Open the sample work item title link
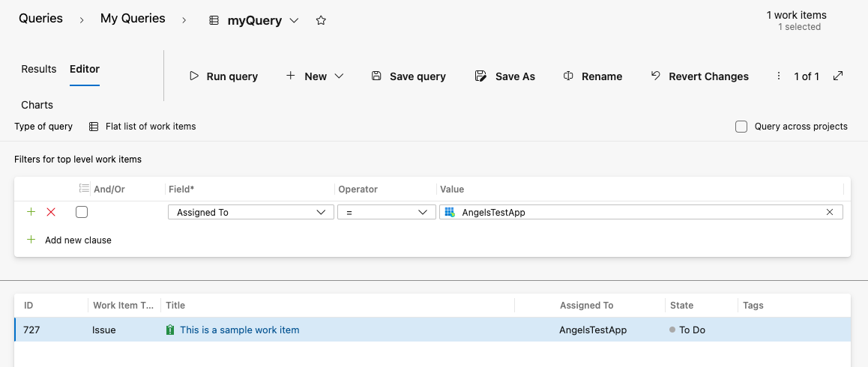This screenshot has height=367, width=868. [239, 330]
